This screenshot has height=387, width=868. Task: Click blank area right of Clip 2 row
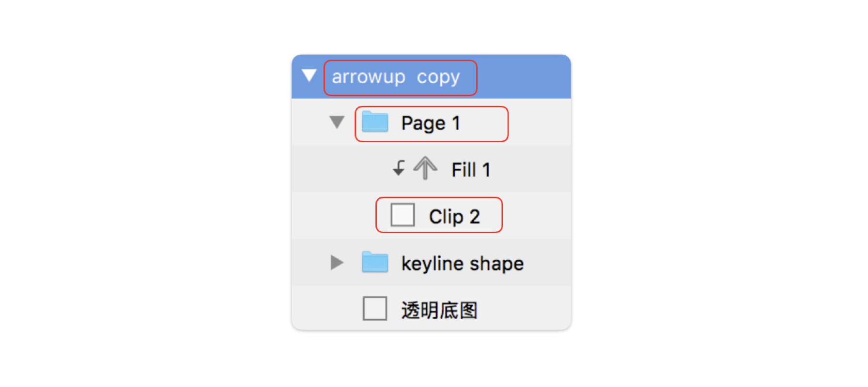(538, 216)
